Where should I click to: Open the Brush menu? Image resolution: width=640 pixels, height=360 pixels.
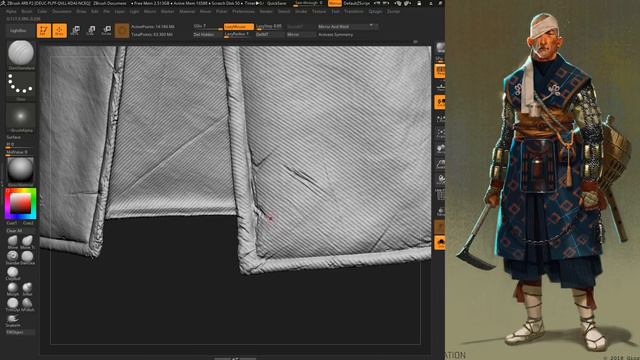27,11
